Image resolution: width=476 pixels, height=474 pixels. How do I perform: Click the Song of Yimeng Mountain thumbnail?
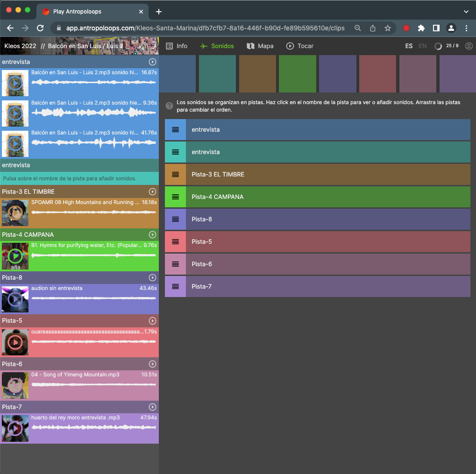click(15, 385)
